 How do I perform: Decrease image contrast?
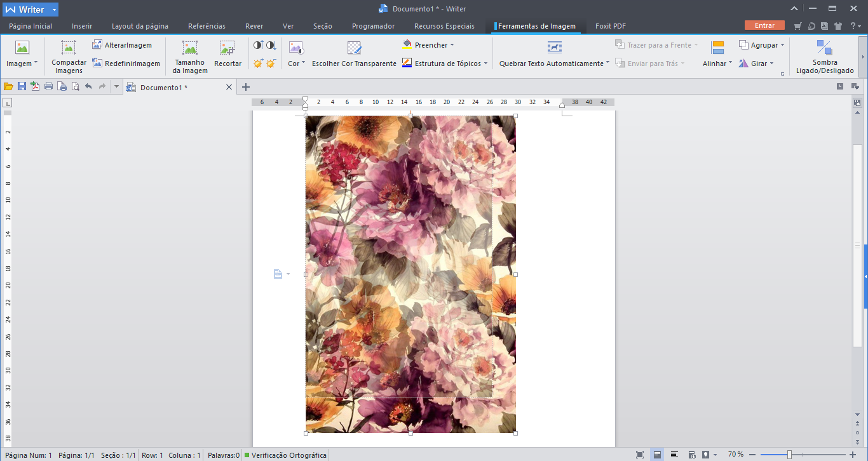coord(271,45)
